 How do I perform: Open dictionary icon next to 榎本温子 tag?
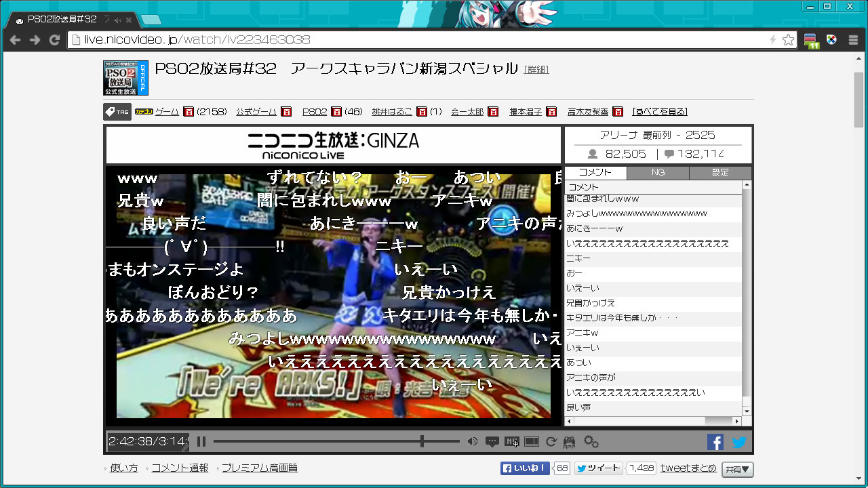[x=551, y=112]
